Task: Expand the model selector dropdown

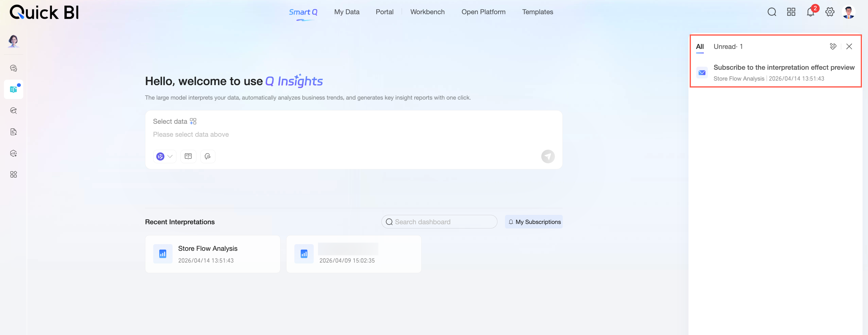Action: [165, 156]
